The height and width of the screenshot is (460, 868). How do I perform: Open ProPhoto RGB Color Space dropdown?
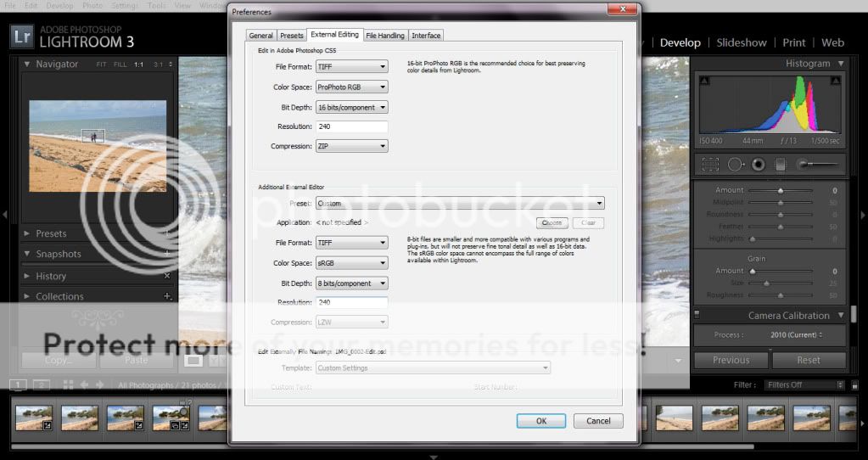point(351,87)
